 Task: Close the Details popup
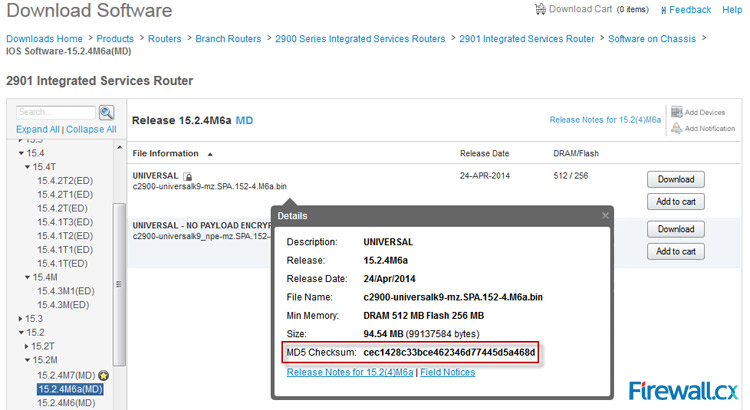coord(605,215)
